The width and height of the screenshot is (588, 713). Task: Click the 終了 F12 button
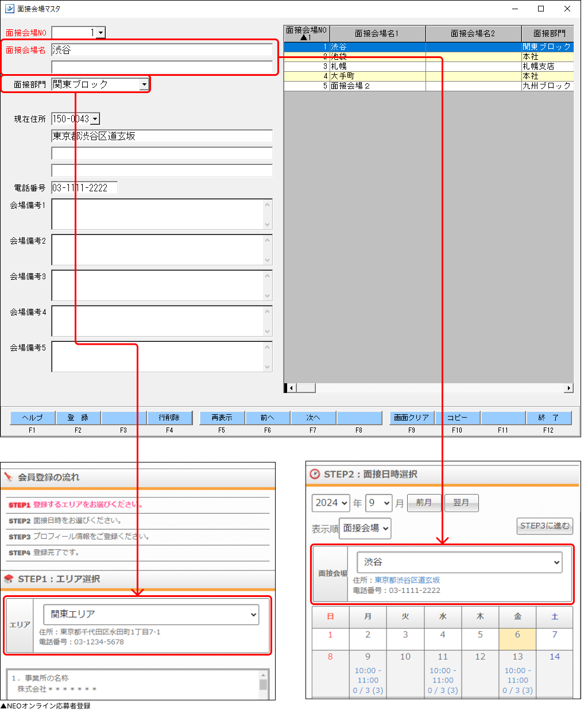tap(548, 418)
